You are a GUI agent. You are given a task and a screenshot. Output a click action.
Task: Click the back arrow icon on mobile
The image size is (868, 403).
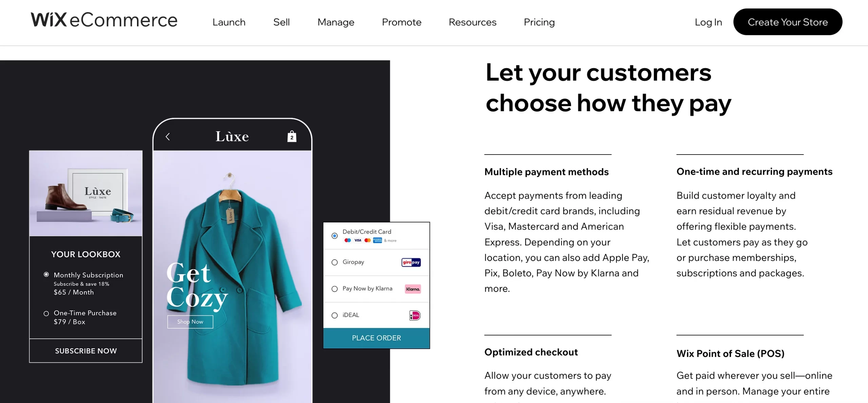click(167, 137)
